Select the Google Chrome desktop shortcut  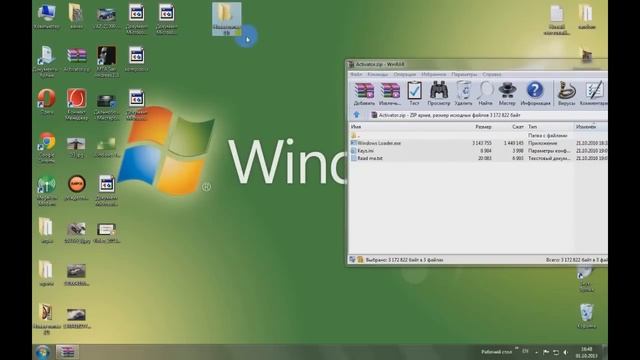[x=47, y=148]
